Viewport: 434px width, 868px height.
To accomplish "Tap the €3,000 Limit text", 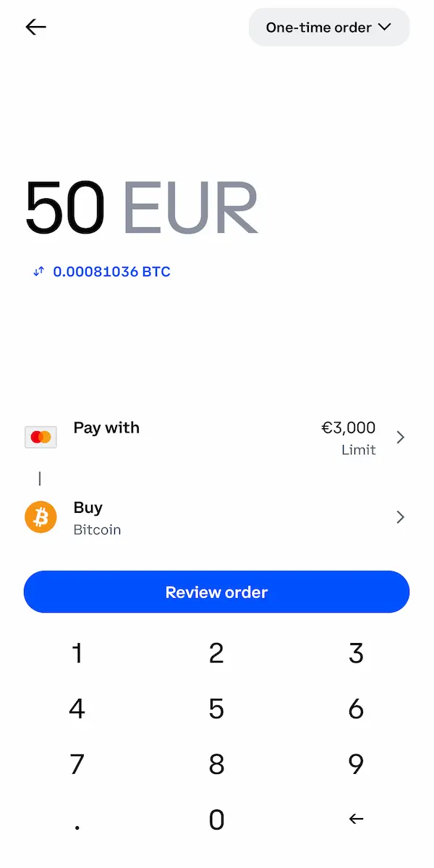I will 349,438.
